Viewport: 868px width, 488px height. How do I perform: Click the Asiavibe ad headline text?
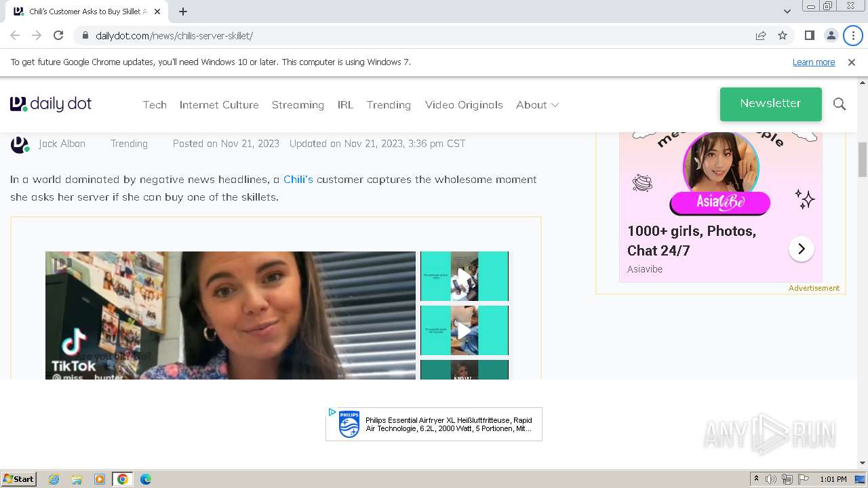click(x=692, y=241)
